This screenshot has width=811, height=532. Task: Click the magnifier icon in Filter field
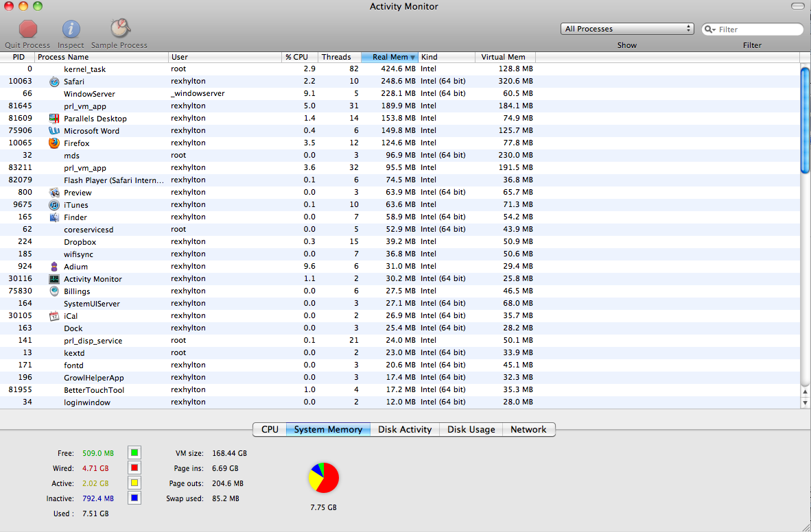point(710,29)
